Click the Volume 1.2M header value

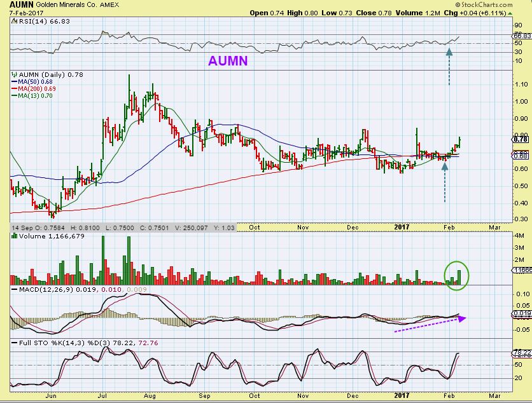coord(417,13)
